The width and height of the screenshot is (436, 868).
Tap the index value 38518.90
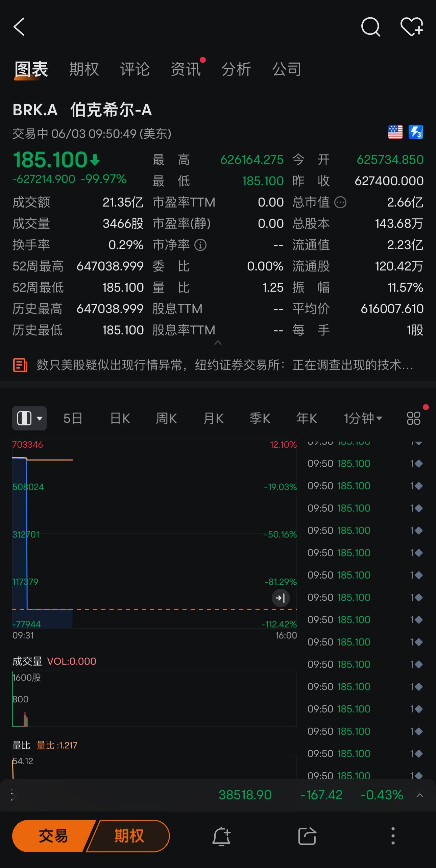[x=245, y=795]
